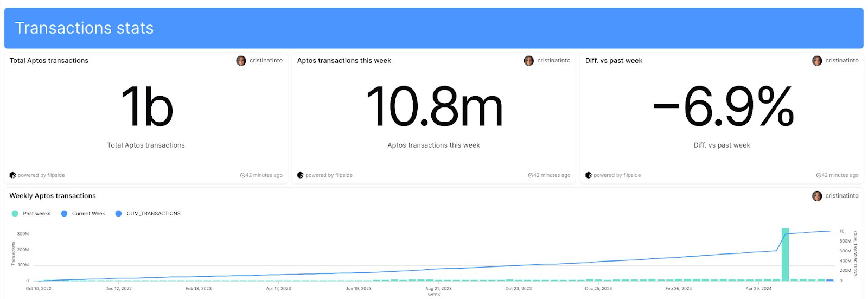Click Jun 19, 2023 x-axis label
Image resolution: width=868 pixels, height=299 pixels.
pos(359,289)
